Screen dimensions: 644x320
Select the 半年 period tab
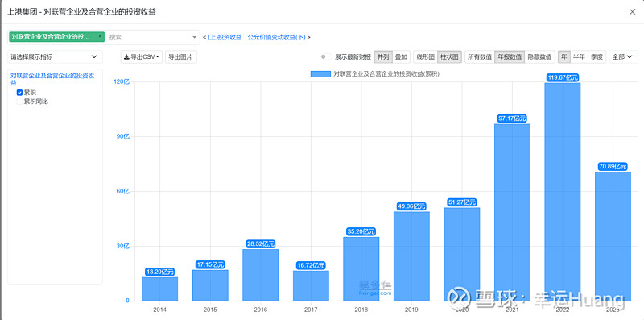point(579,57)
